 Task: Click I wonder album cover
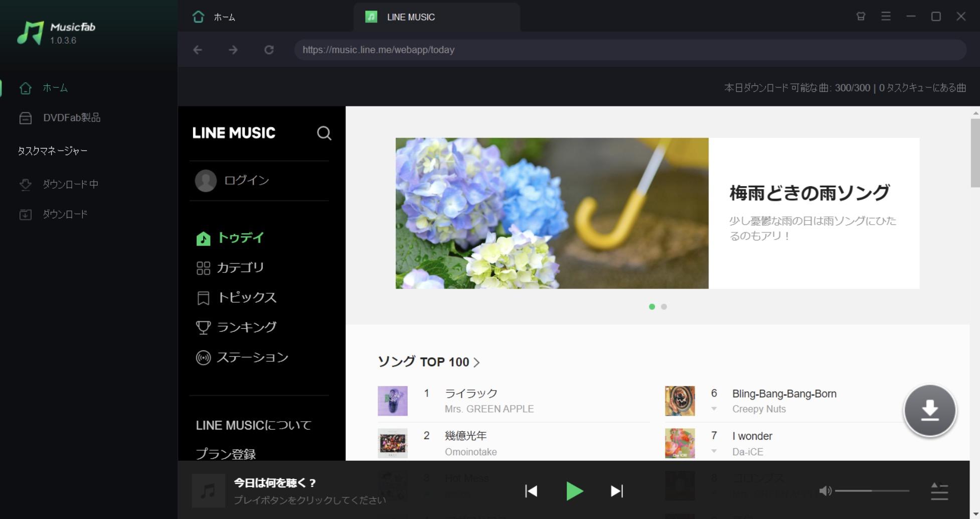tap(680, 443)
